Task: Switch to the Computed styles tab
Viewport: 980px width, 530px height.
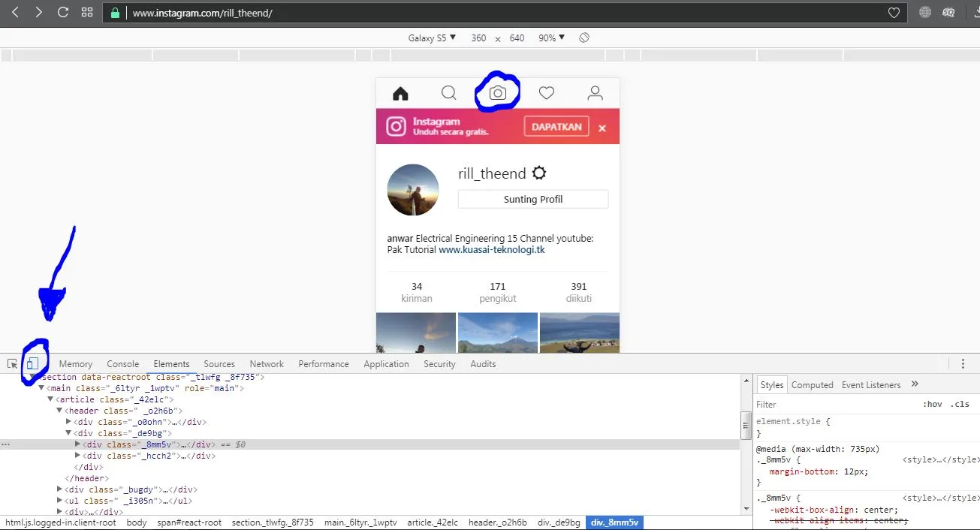Action: [x=812, y=384]
